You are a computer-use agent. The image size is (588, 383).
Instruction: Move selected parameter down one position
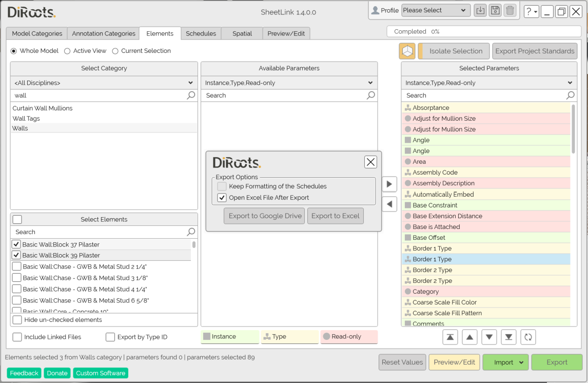point(489,337)
